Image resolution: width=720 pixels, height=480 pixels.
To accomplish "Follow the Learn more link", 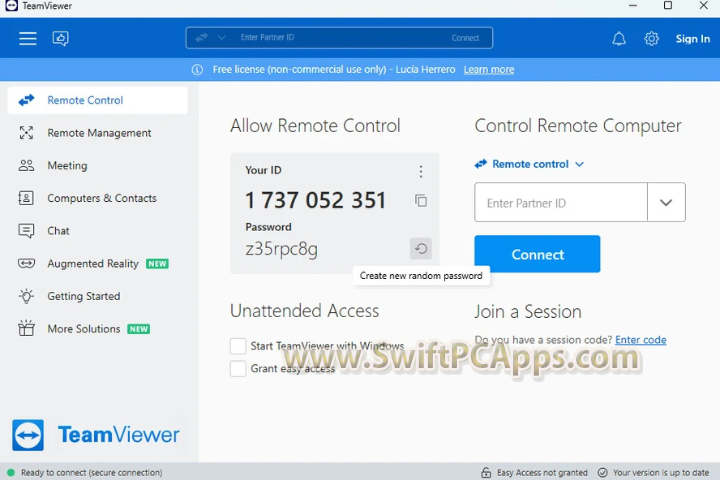I will (x=489, y=70).
